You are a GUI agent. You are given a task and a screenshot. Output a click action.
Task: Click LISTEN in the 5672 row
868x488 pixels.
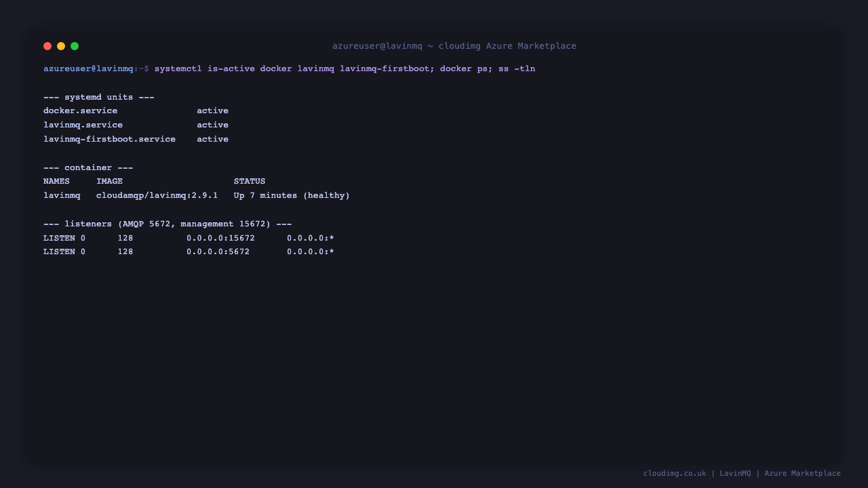pos(59,252)
